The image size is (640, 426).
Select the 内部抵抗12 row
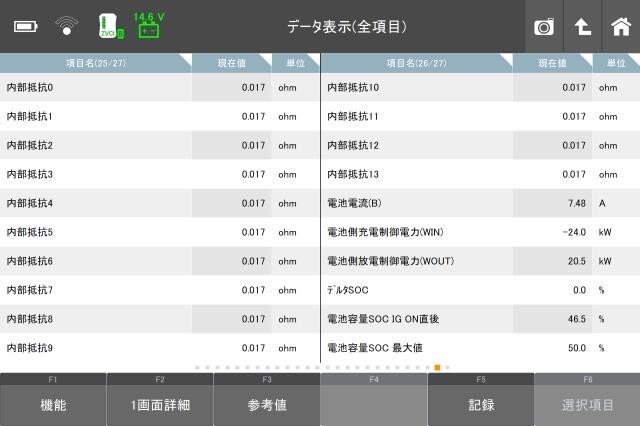pyautogui.click(x=480, y=145)
